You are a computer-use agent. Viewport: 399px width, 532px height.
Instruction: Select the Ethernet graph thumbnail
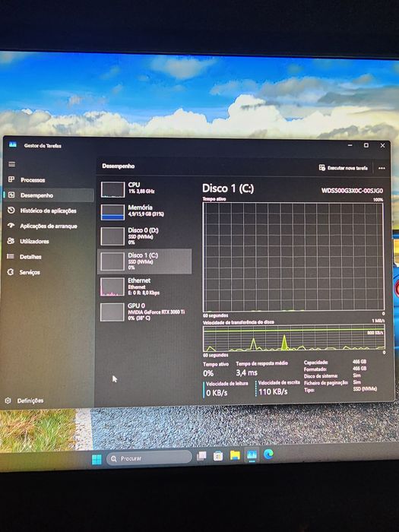(112, 287)
